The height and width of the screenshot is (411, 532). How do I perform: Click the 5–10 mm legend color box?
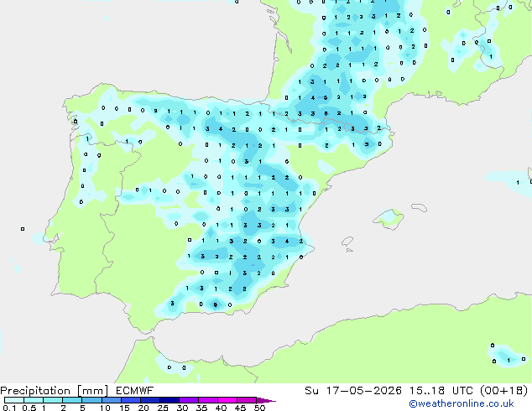click(x=91, y=400)
